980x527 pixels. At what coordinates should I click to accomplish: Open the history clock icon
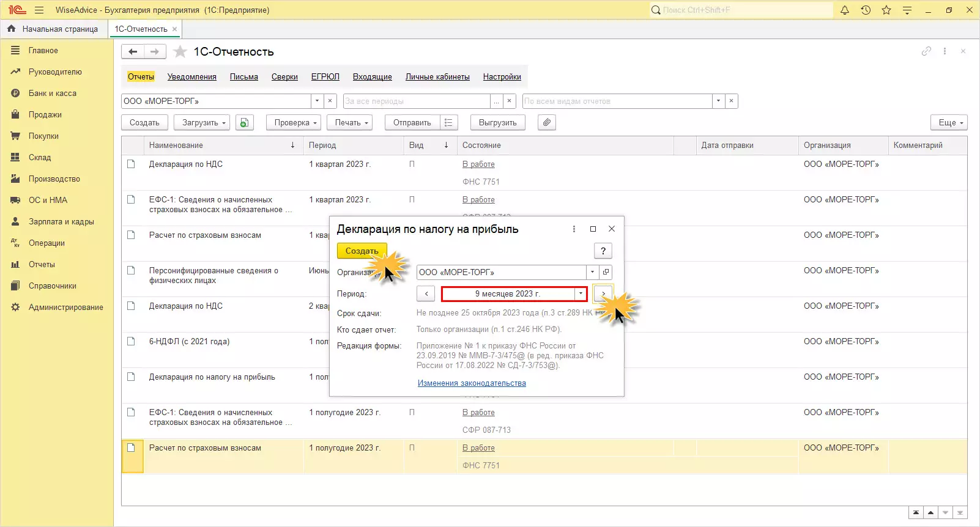click(866, 10)
